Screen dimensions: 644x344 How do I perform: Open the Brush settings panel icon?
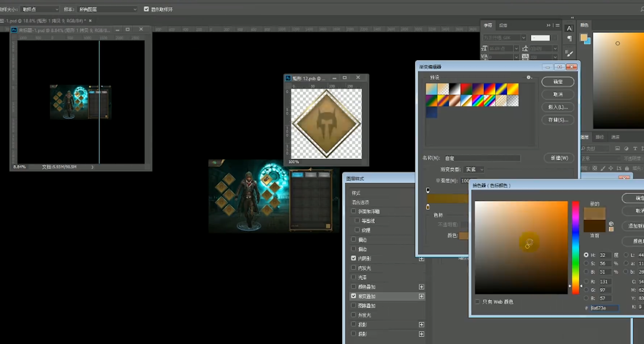(x=569, y=54)
